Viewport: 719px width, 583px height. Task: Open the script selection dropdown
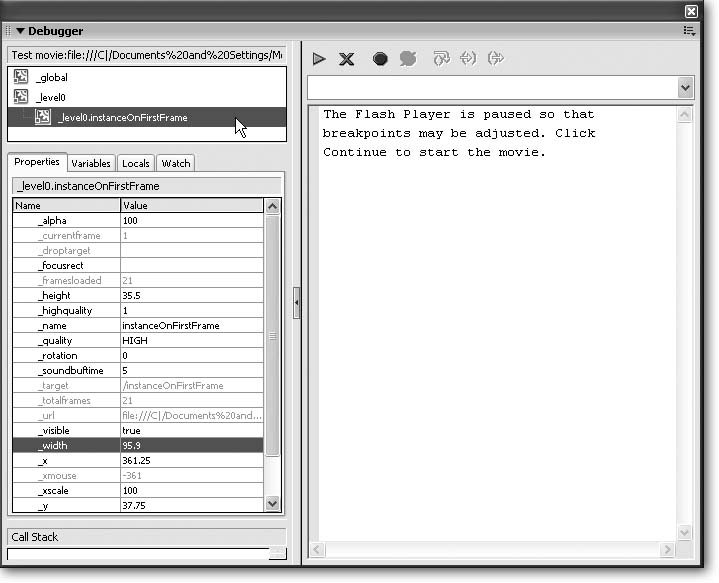(x=685, y=89)
